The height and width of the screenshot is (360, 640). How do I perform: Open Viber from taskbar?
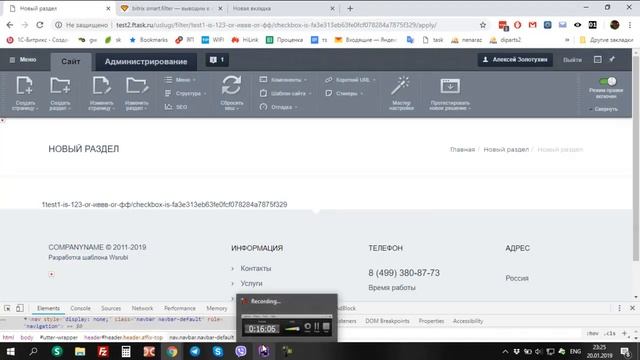click(x=241, y=351)
